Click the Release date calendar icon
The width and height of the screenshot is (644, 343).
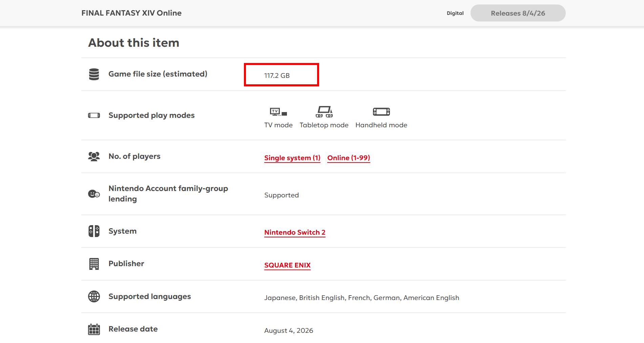tap(94, 329)
